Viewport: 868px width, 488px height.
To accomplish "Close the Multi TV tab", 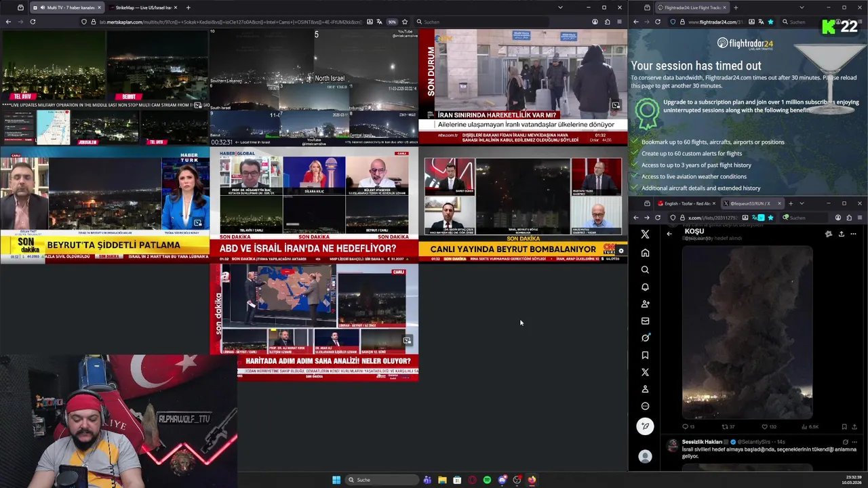I will tap(99, 7).
